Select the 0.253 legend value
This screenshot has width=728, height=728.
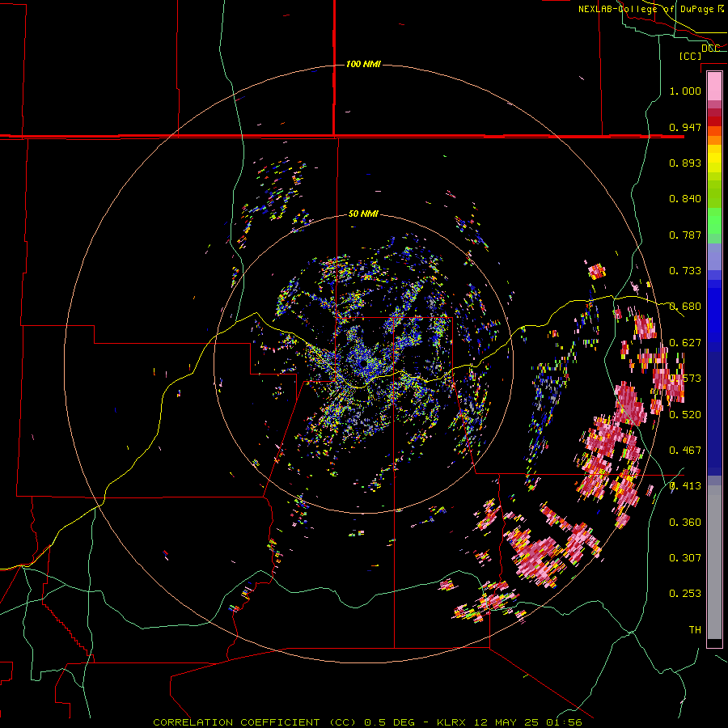(x=685, y=594)
